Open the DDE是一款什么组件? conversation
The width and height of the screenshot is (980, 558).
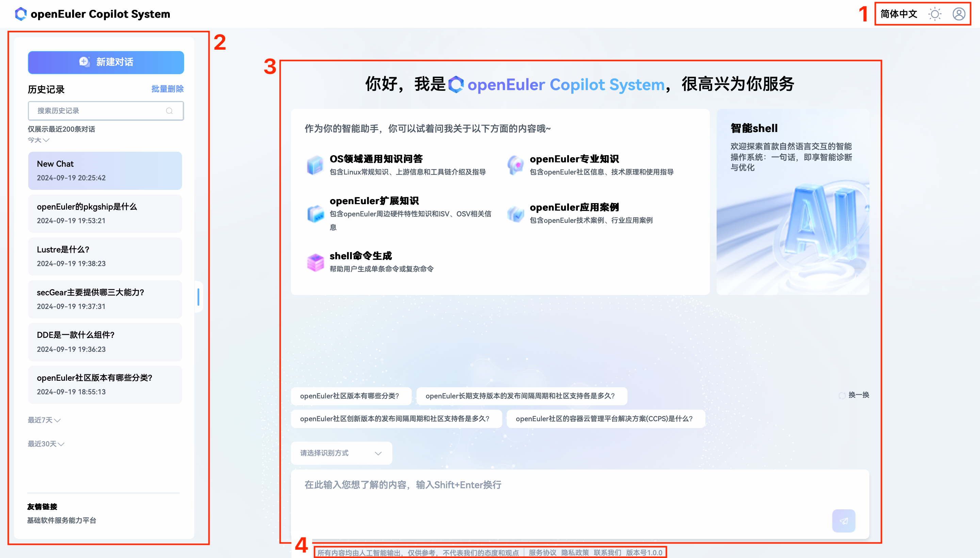[x=105, y=342]
